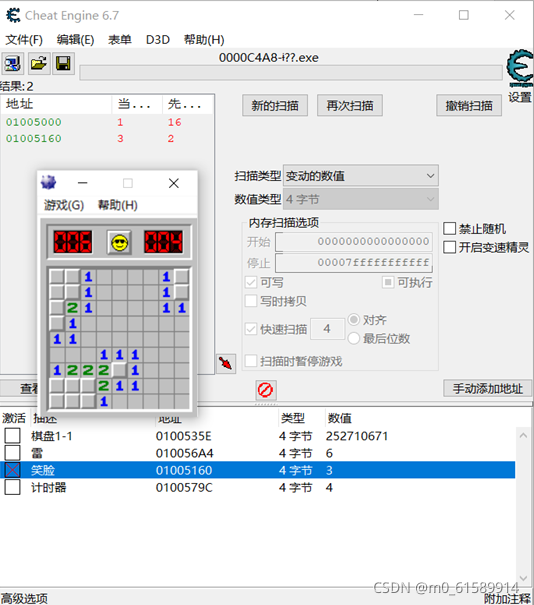The image size is (534, 605).
Task: Click 新的扫描 new scan button
Action: click(x=275, y=105)
